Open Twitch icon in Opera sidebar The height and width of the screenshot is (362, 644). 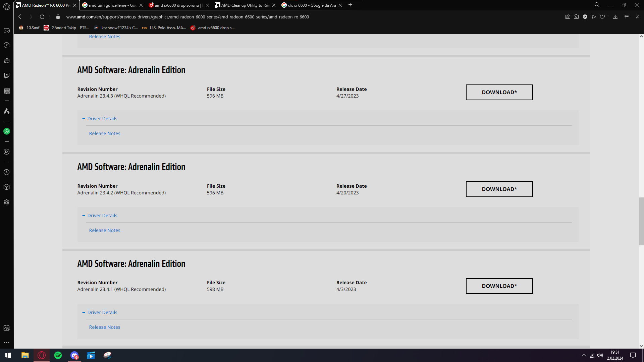[7, 75]
